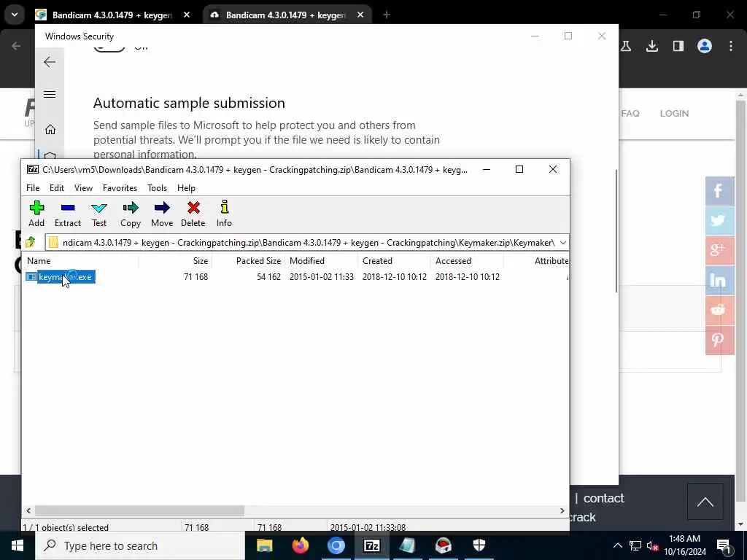The width and height of the screenshot is (747, 560).
Task: Share on Facebook via side button
Action: click(720, 191)
